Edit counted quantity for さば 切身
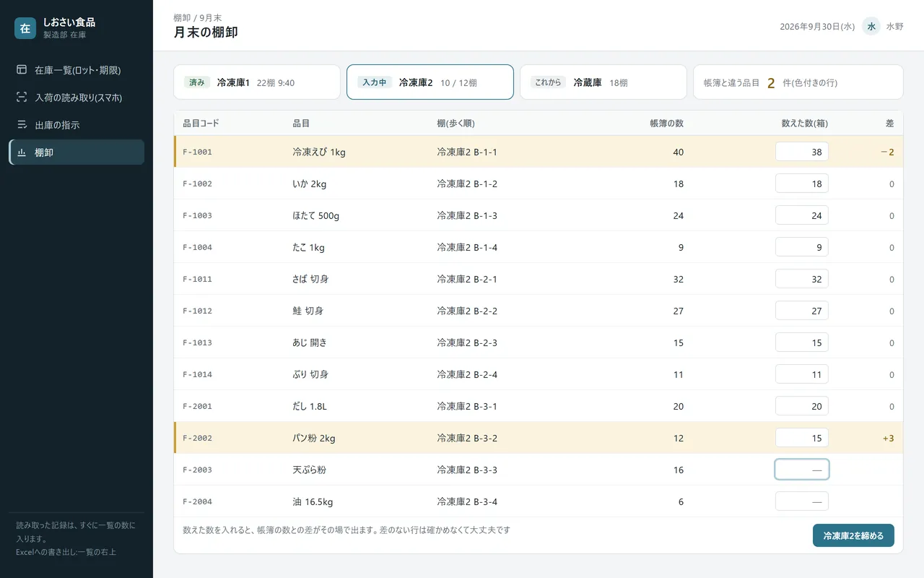The height and width of the screenshot is (578, 924). click(x=802, y=279)
